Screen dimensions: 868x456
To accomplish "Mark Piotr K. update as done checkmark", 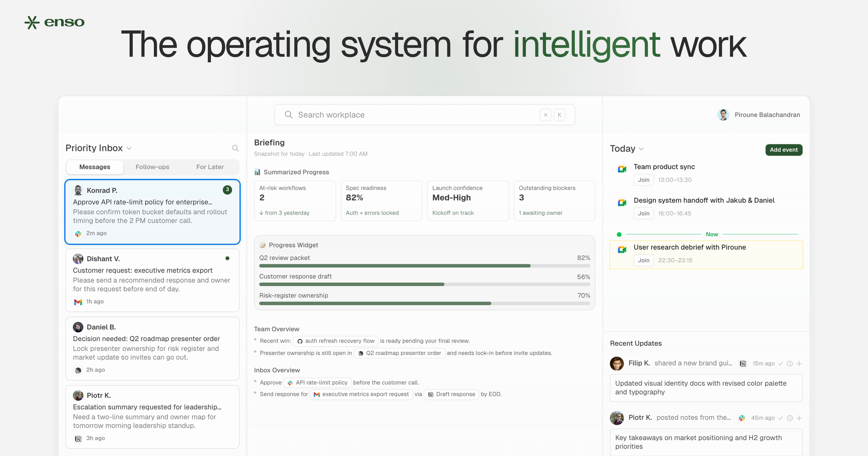I will [780, 418].
